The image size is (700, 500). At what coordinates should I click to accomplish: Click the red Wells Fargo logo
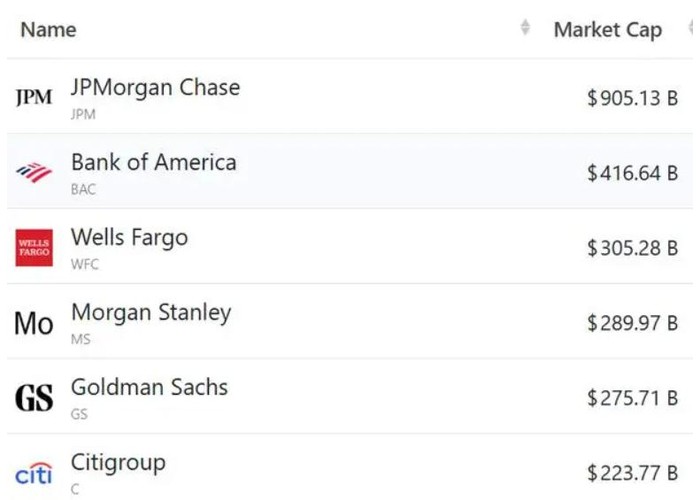click(x=34, y=248)
